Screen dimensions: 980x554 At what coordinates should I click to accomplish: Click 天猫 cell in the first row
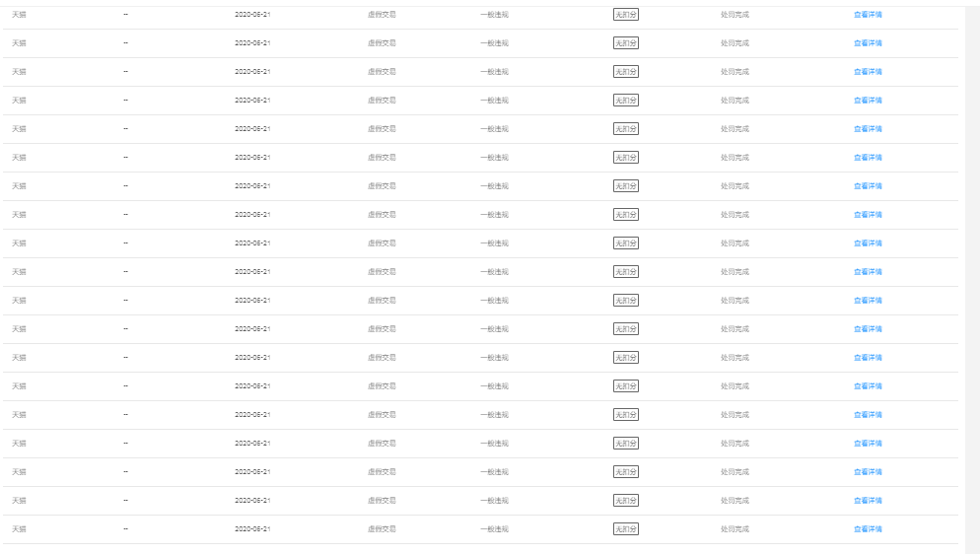[19, 15]
